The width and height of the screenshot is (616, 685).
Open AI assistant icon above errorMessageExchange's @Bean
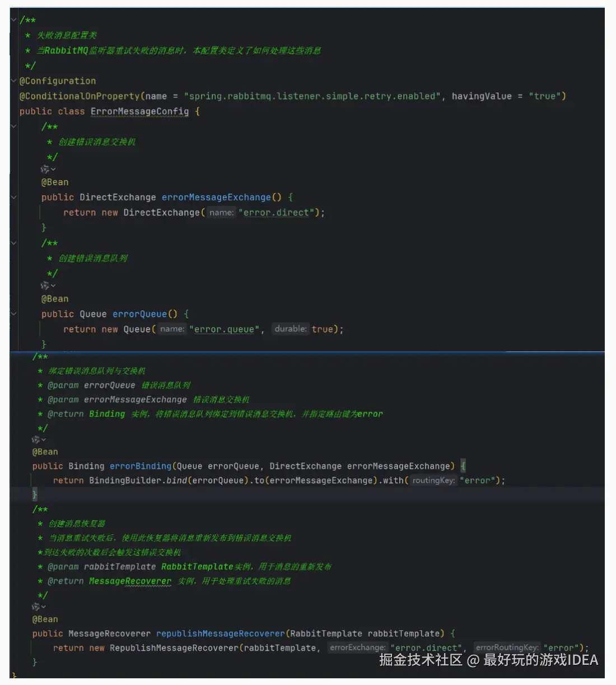coord(48,169)
